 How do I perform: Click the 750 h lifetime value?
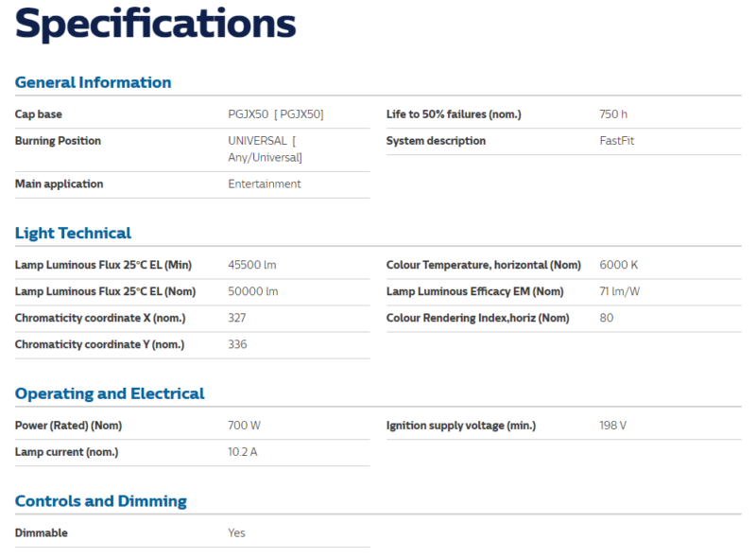pos(613,114)
